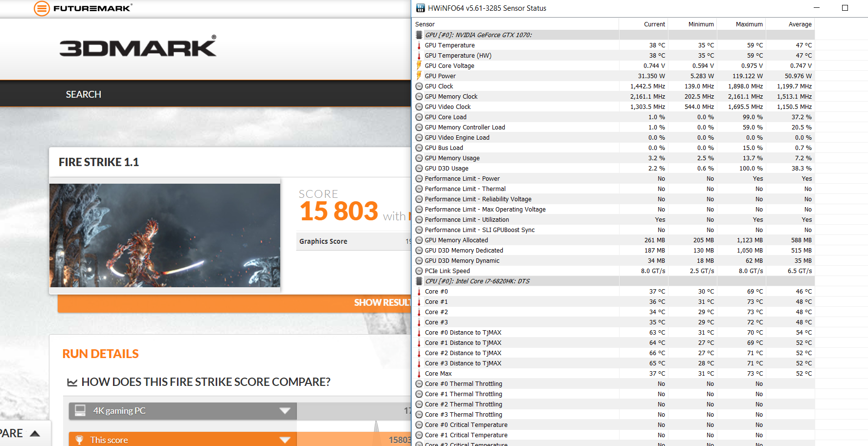
Task: Select the CPU [#0] Intel Core i7-6820HK DTS row
Action: 614,281
